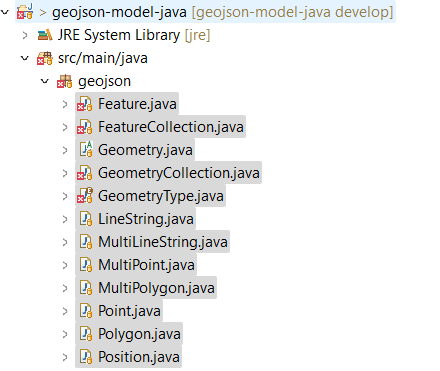Expand GeometryType.java tree node
The image size is (440, 371).
click(x=65, y=196)
